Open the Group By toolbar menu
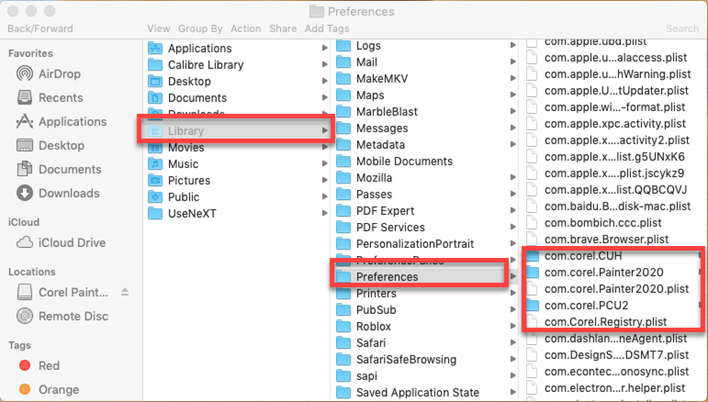Viewport: 708px width, 402px height. click(200, 28)
